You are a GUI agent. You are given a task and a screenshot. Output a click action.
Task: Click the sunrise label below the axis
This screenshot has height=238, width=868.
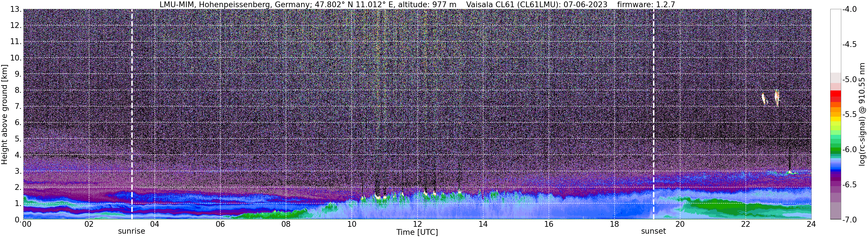131,231
